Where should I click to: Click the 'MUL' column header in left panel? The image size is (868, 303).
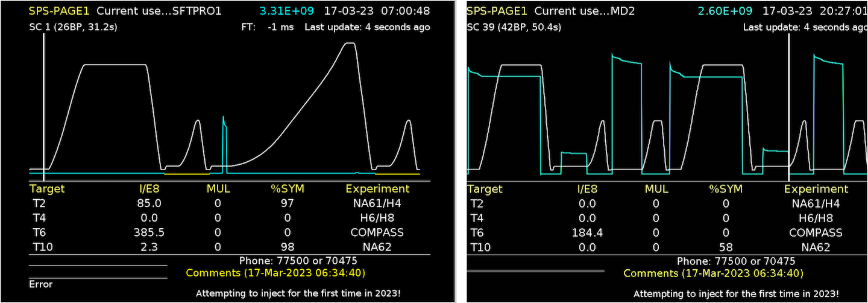218,189
